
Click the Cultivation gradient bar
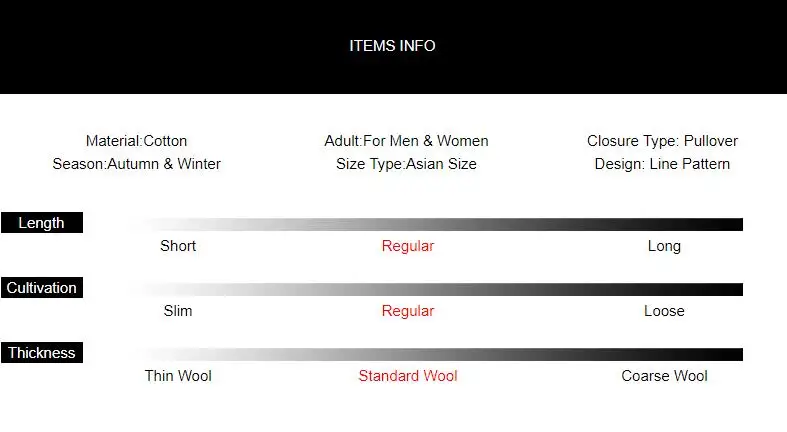pos(437,290)
